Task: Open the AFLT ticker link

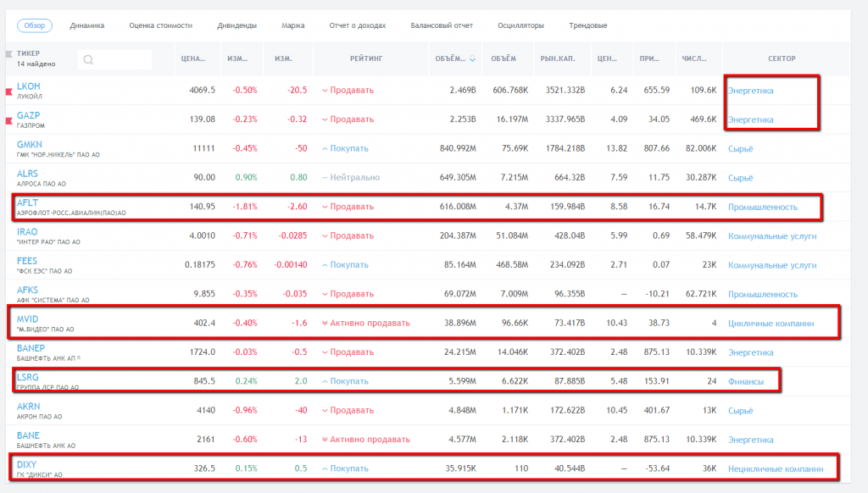Action: (28, 202)
